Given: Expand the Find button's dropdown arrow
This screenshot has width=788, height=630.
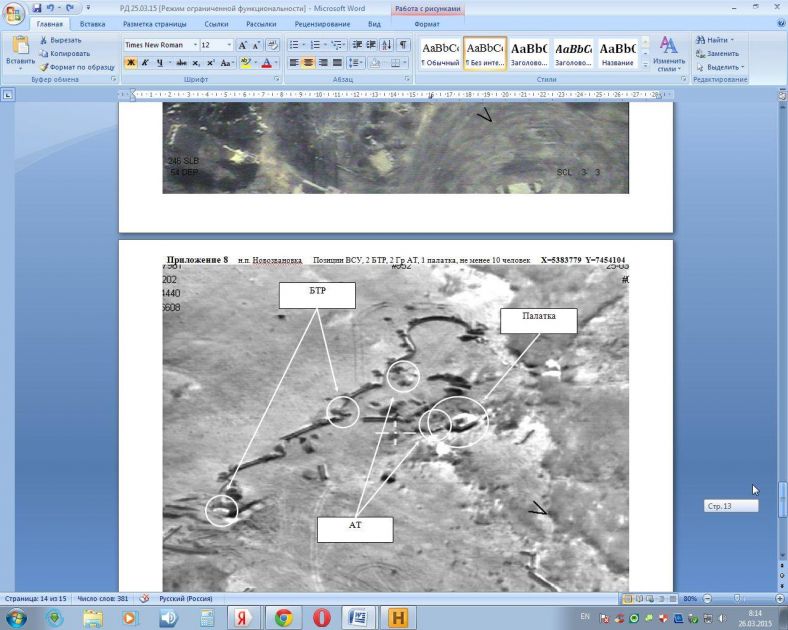Looking at the screenshot, I should (x=733, y=40).
